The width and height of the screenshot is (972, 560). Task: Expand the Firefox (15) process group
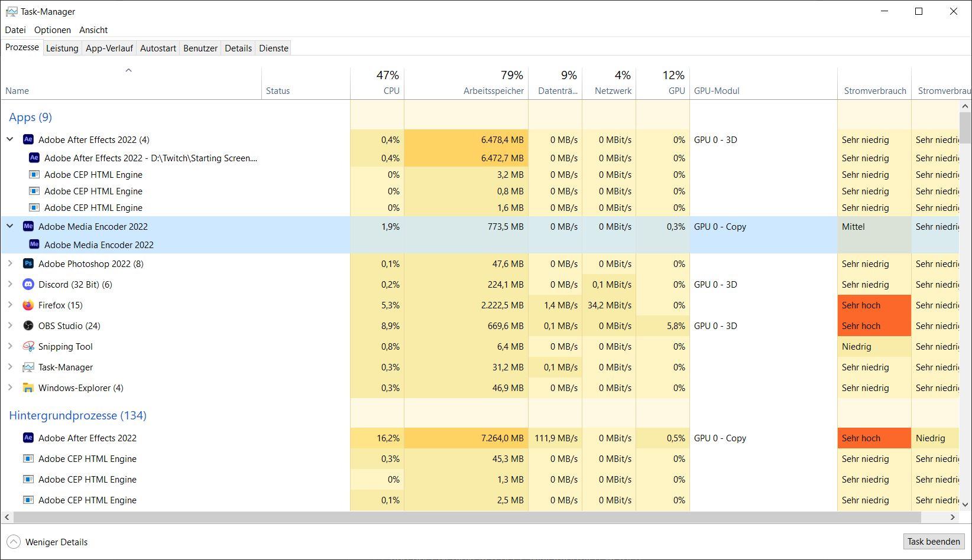[9, 305]
